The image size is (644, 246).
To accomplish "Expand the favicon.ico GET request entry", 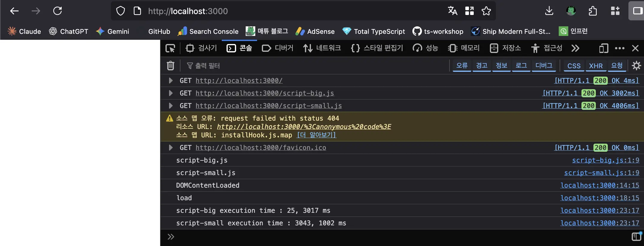I will click(x=171, y=148).
